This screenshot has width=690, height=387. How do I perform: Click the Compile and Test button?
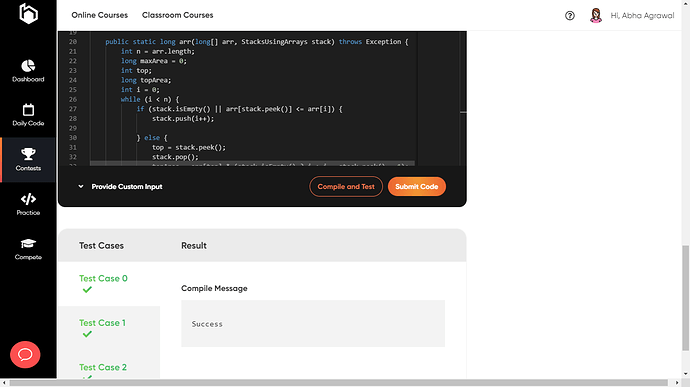click(346, 187)
